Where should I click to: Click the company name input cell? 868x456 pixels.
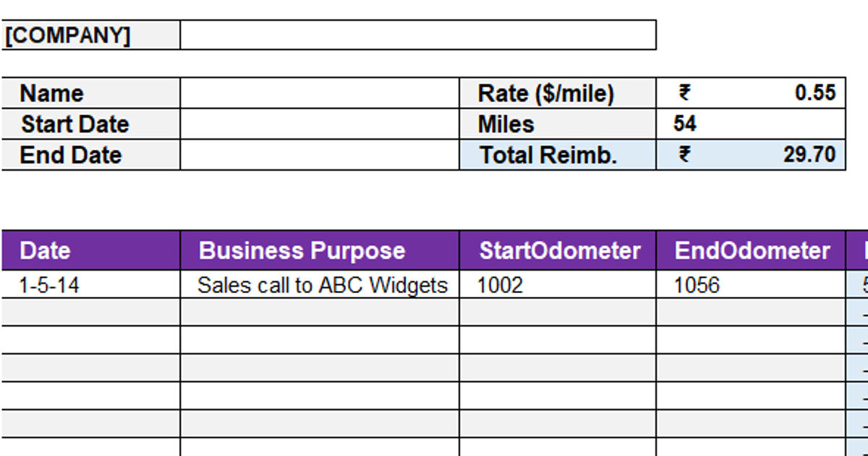click(x=418, y=35)
